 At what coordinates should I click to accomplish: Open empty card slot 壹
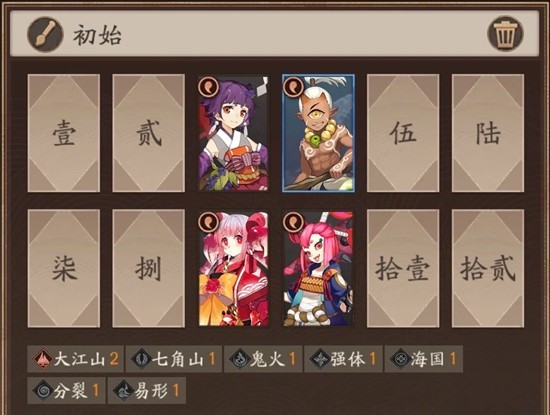64,133
